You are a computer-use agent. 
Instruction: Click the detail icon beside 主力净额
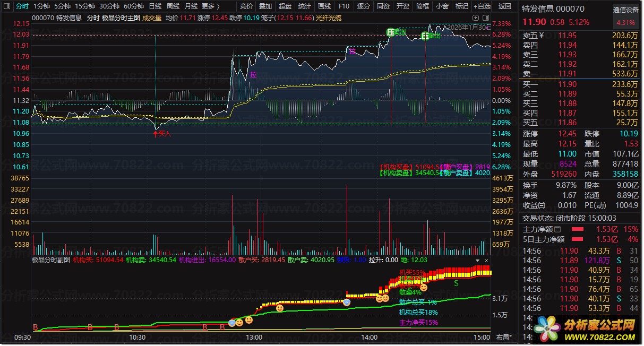(x=557, y=230)
